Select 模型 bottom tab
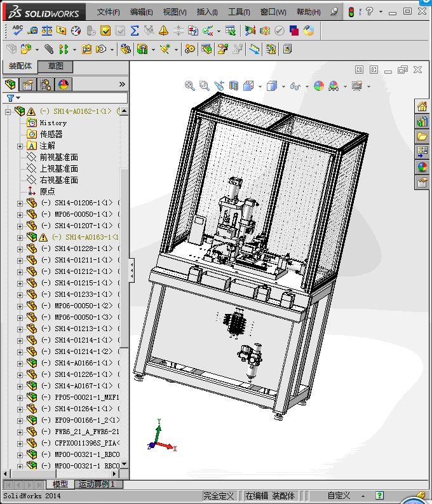Image resolution: width=432 pixels, height=504 pixels. tap(60, 484)
